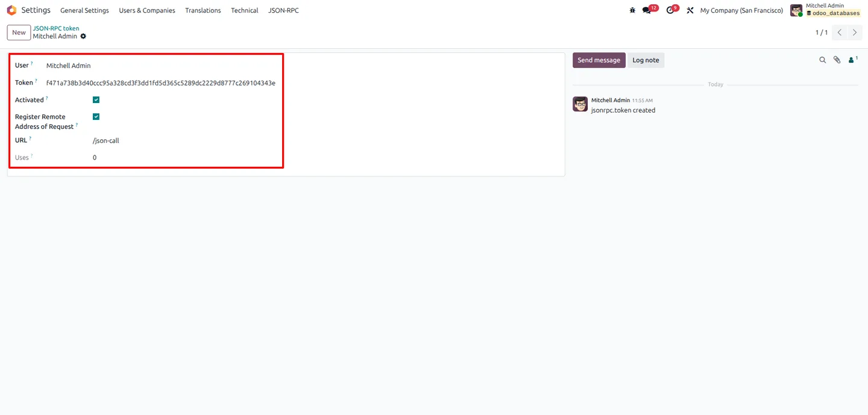868x415 pixels.
Task: Click the 1 / 1 pager counter
Action: (x=822, y=33)
